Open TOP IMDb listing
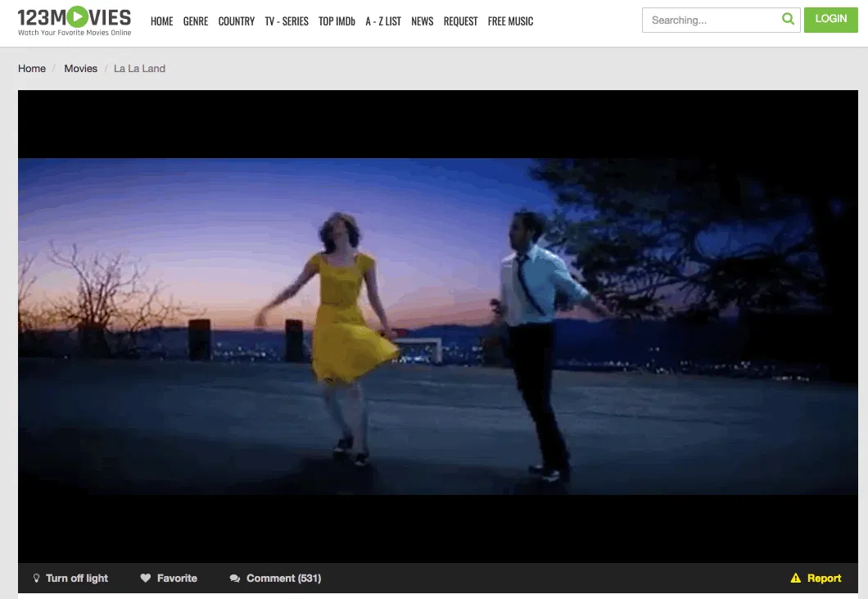The image size is (868, 599). [337, 21]
